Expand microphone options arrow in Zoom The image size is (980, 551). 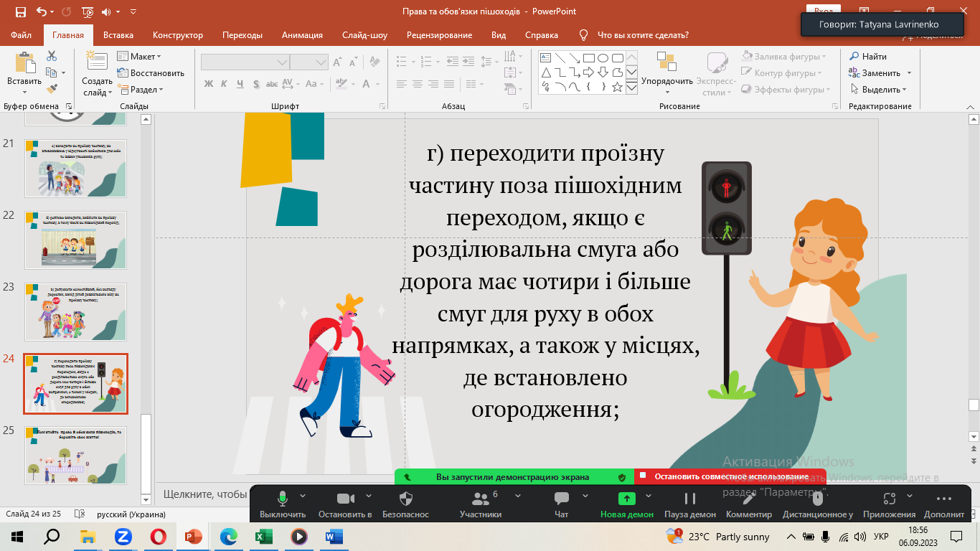(x=302, y=496)
